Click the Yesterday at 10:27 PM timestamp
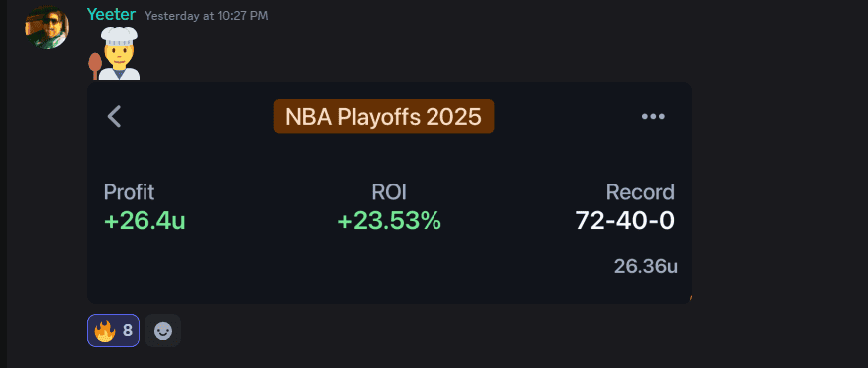Viewport: 868px width, 368px height. (206, 16)
